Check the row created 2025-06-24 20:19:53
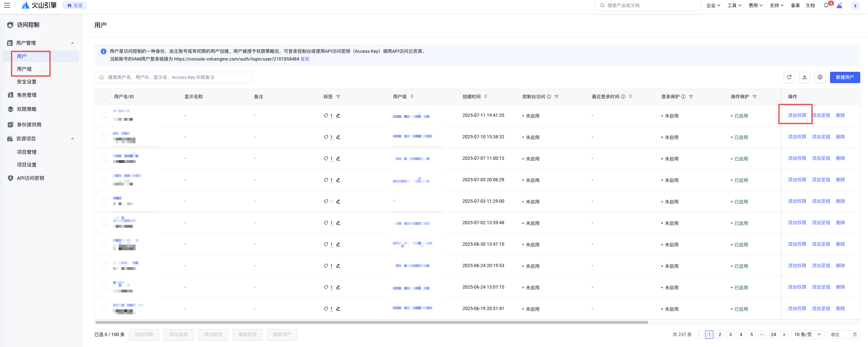868x347 pixels. tap(105, 265)
